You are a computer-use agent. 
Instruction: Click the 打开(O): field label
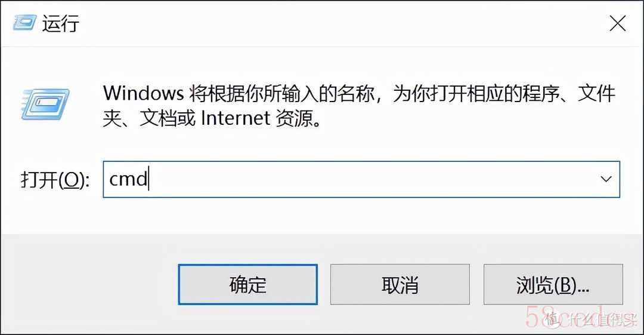pyautogui.click(x=55, y=180)
